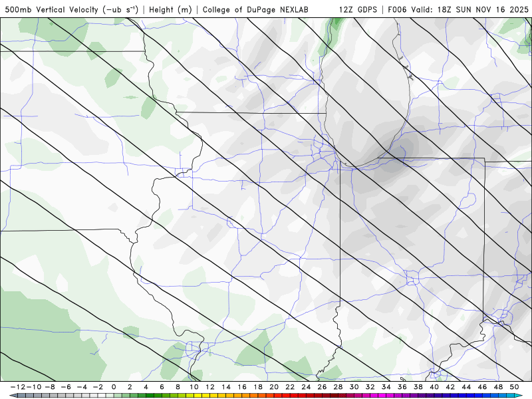
Task: Click the 28 colorbar label
Action: pyautogui.click(x=338, y=387)
